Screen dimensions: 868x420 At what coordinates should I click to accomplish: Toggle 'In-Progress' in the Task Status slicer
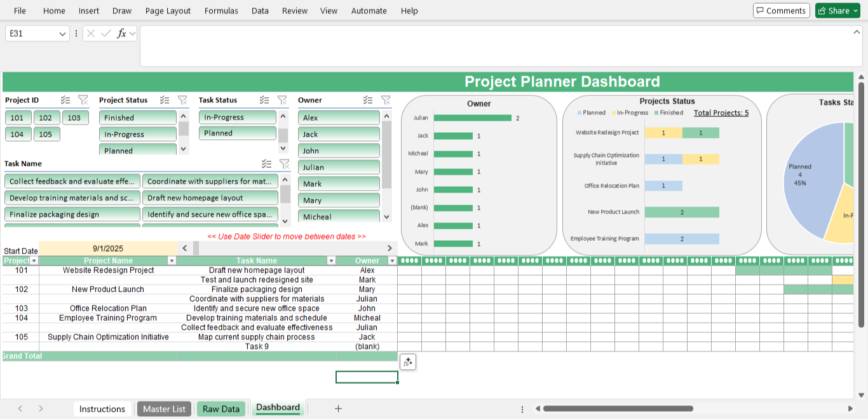click(x=237, y=117)
